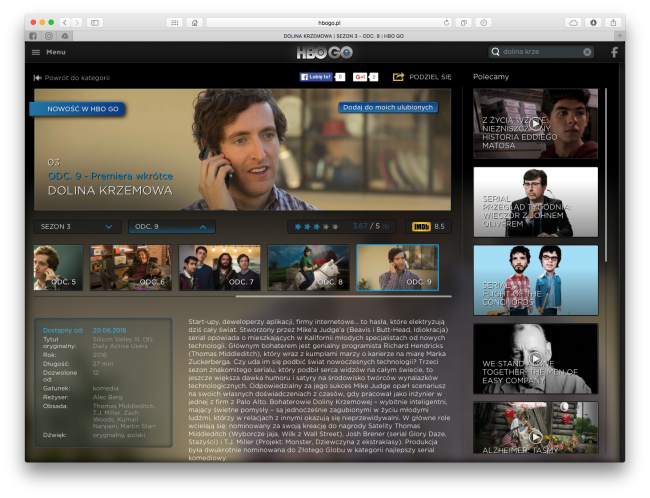650x498 pixels.
Task: Click "Dodaj do moich ulubionych" button
Action: (388, 107)
